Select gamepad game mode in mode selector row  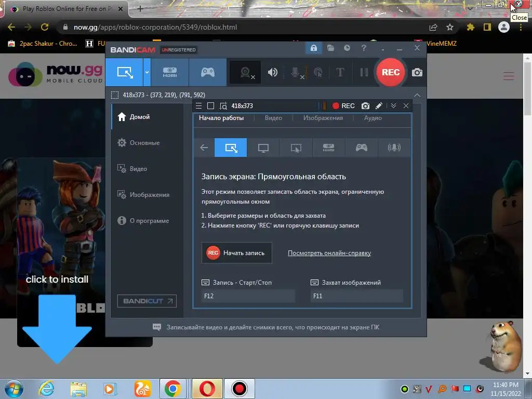362,148
